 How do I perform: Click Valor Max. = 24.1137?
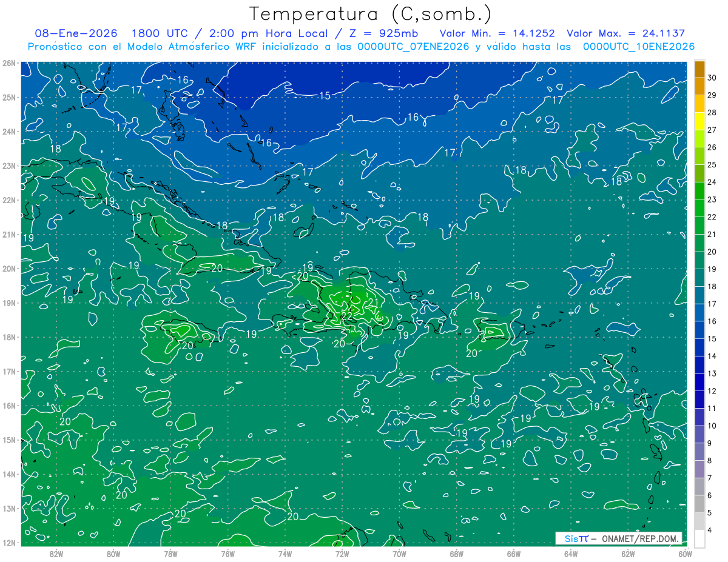pyautogui.click(x=625, y=33)
